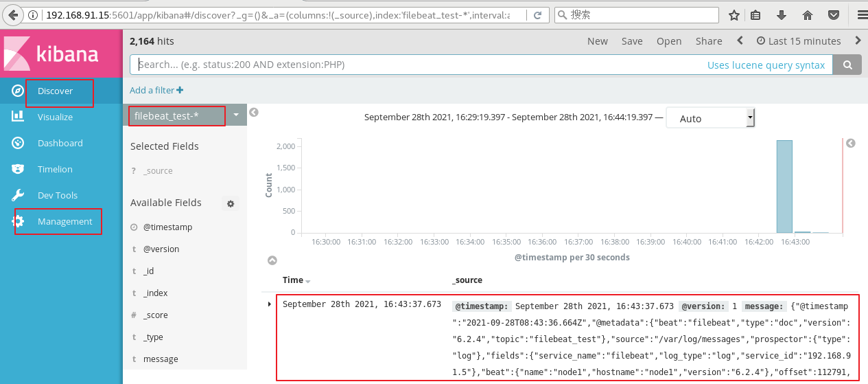The width and height of the screenshot is (868, 384).
Task: Select the _type field
Action: coord(153,337)
